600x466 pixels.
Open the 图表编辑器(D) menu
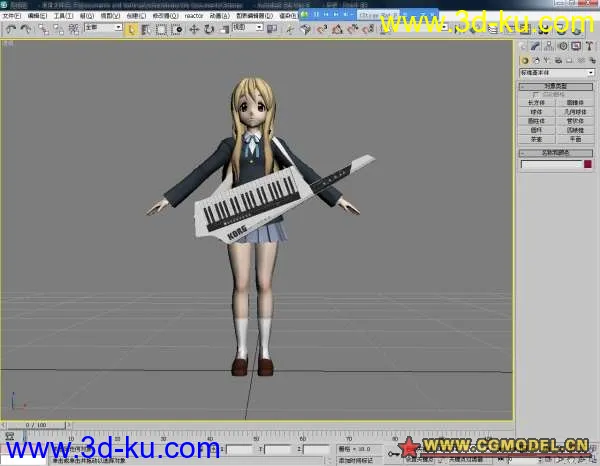coord(254,16)
